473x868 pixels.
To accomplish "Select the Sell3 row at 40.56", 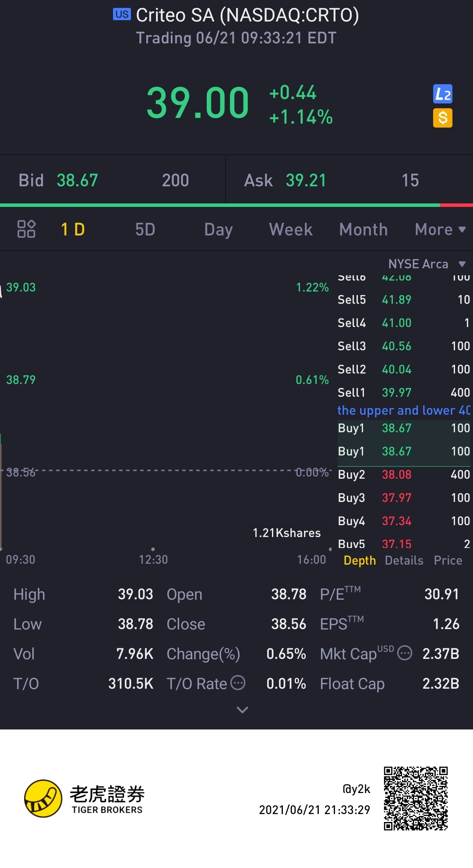I will pyautogui.click(x=404, y=346).
